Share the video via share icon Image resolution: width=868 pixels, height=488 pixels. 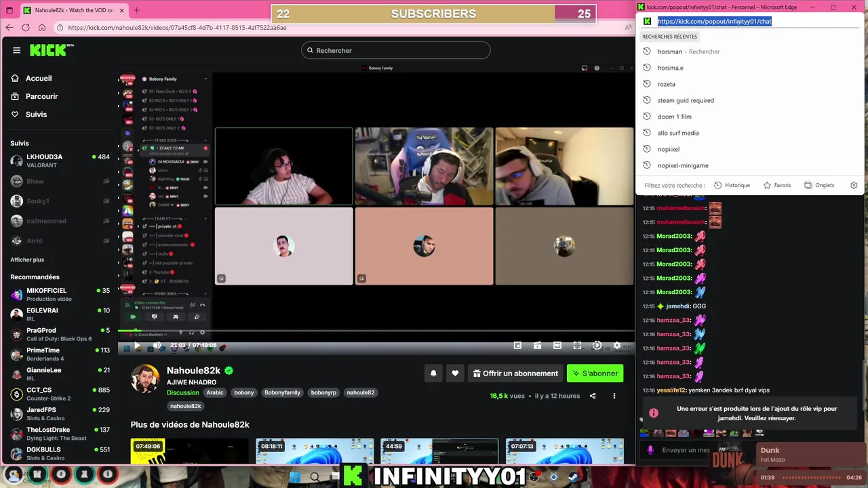(x=593, y=396)
